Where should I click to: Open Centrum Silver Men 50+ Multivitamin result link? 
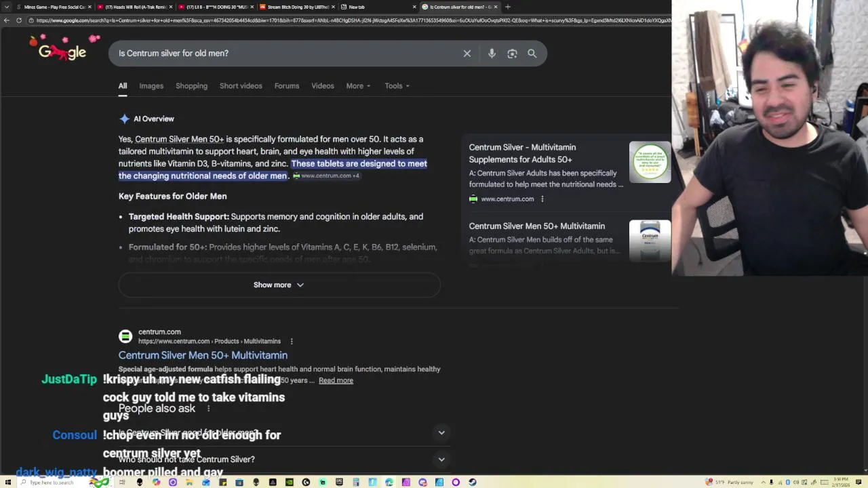pos(203,355)
